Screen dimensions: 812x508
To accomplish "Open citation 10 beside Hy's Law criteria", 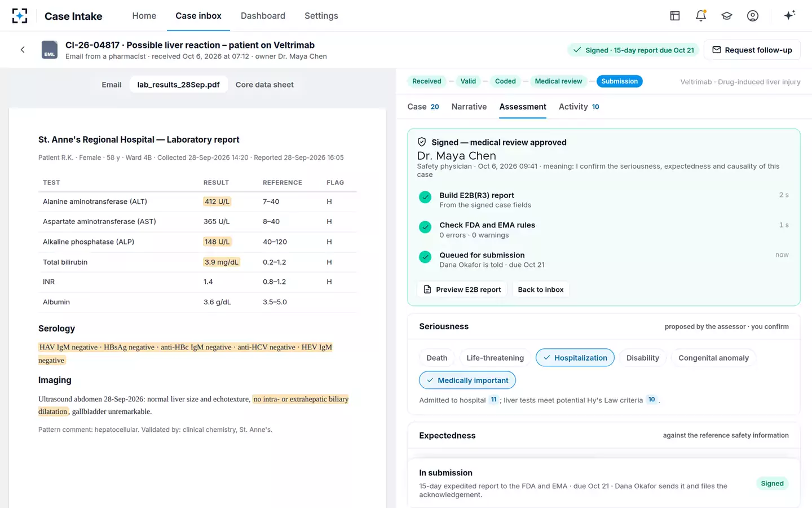I will 651,400.
